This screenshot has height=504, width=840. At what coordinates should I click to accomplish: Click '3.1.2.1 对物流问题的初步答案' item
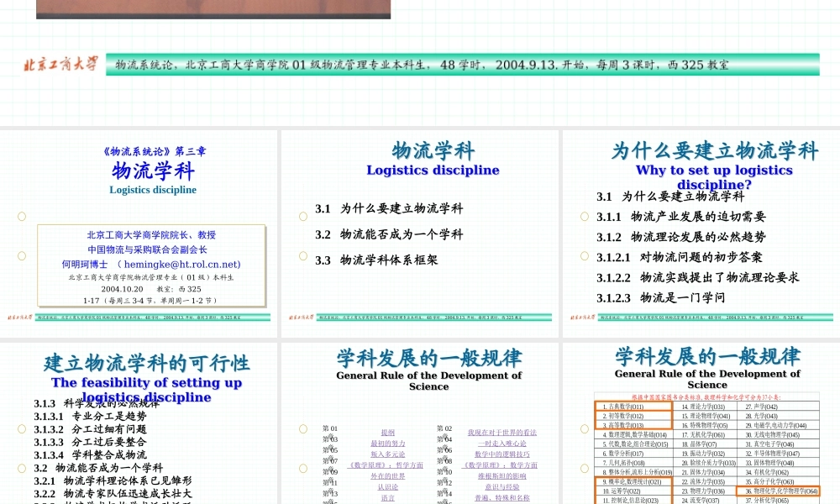(680, 257)
